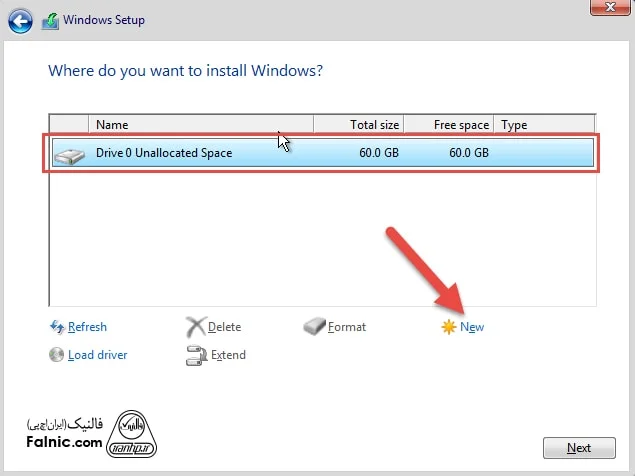Viewport: 635px width, 476px height.
Task: Sort by the Free space column header
Action: (x=449, y=125)
